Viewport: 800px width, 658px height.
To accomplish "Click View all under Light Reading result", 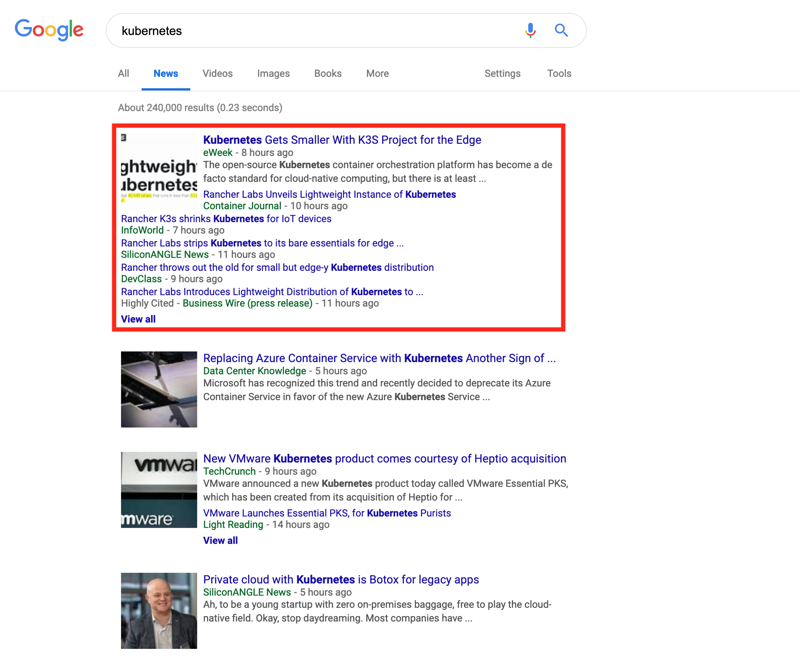I will tap(220, 540).
